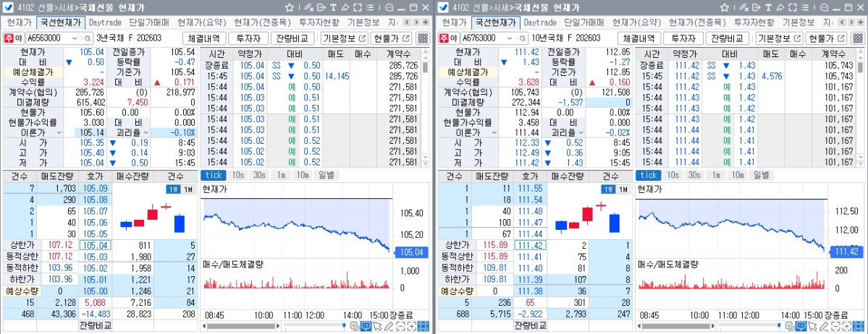Select the 1W toggle in left candle panel
This screenshot has height=334, width=868.
point(173,189)
